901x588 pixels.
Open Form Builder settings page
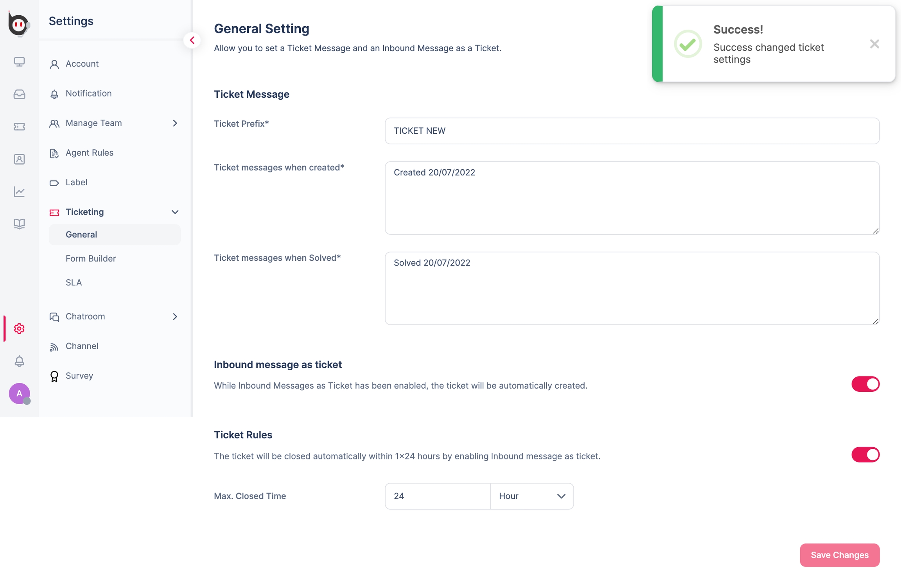91,258
